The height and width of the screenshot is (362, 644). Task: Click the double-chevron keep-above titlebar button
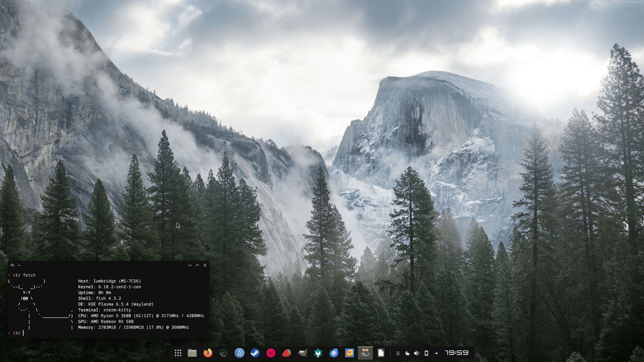(12, 265)
